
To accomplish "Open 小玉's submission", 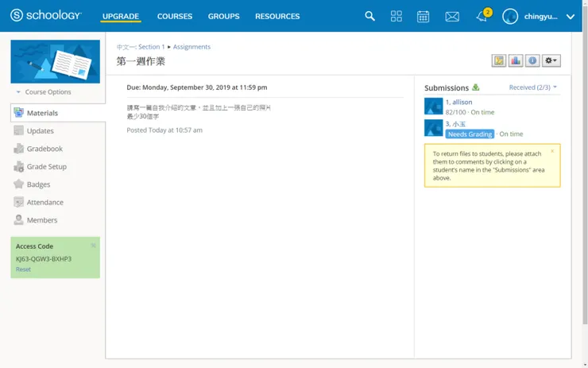I will click(455, 124).
